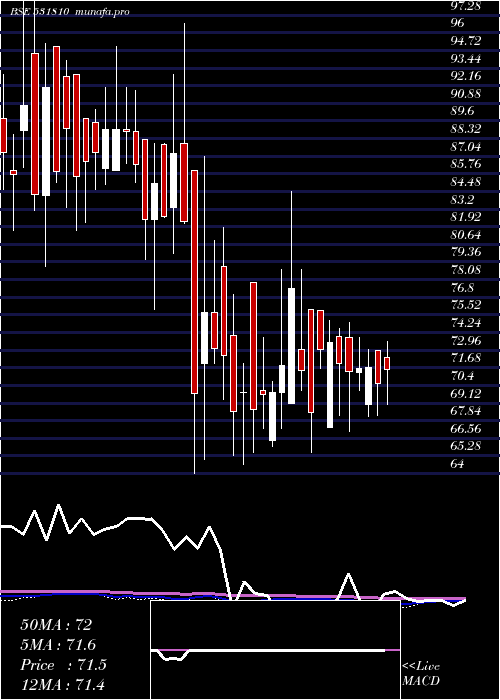The image size is (500, 700).
Task: Click the 12MA : 71.4 readout
Action: point(62,685)
